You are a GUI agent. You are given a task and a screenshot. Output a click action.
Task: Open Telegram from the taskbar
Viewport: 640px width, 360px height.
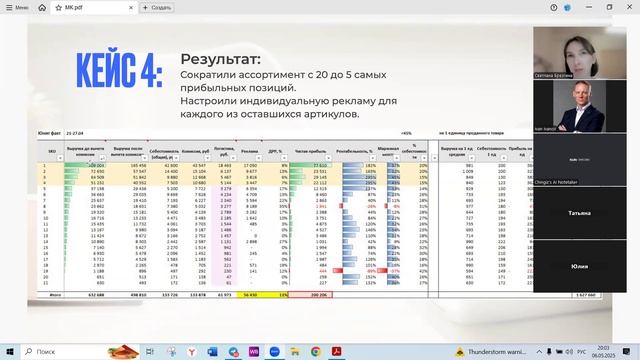233,351
